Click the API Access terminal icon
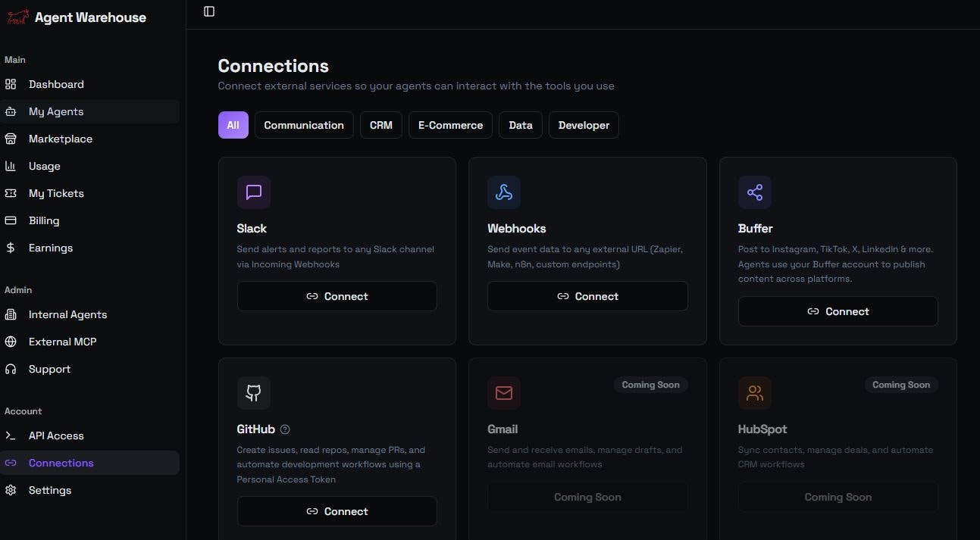The image size is (980, 540). pyautogui.click(x=11, y=435)
